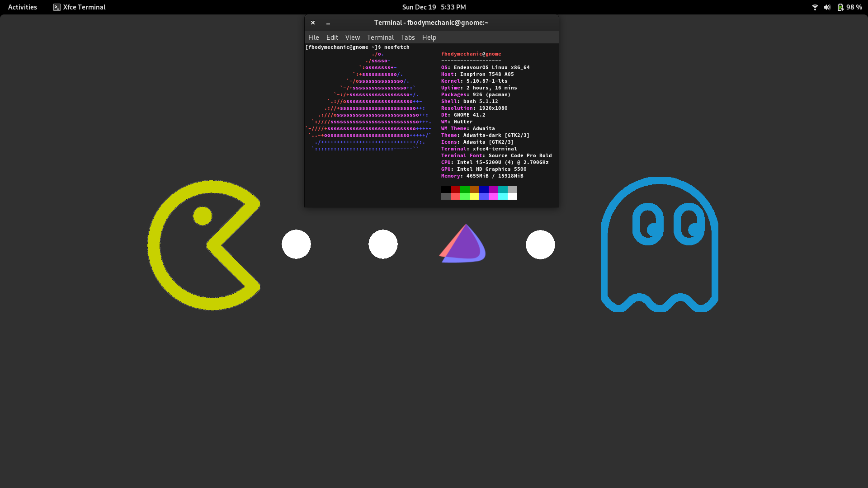The height and width of the screenshot is (488, 868).
Task: Open the Edit menu
Action: 332,38
